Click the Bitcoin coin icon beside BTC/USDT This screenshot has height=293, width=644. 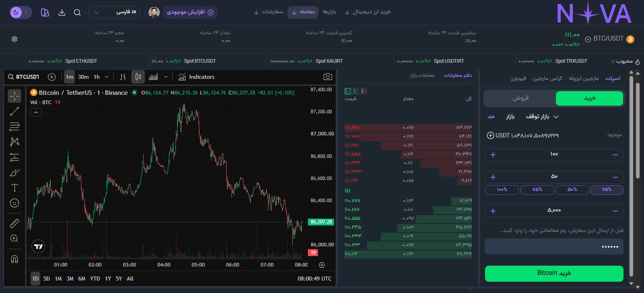click(x=630, y=39)
